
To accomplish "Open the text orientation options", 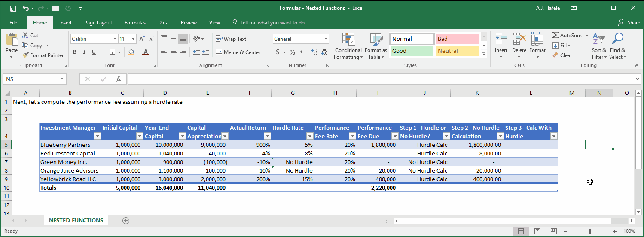I will coord(198,39).
